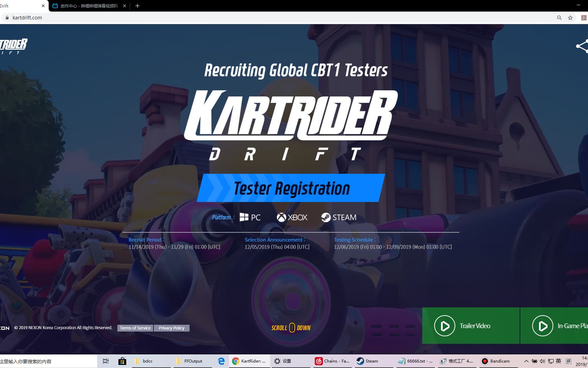Click the Tester Registration button
Image resolution: width=588 pixels, height=368 pixels.
(291, 188)
